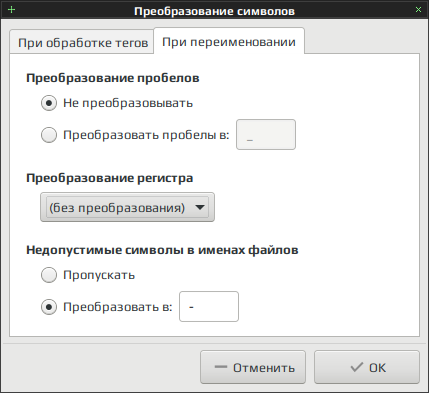
Task: Open window menu via green plus icon
Action: click(11, 9)
